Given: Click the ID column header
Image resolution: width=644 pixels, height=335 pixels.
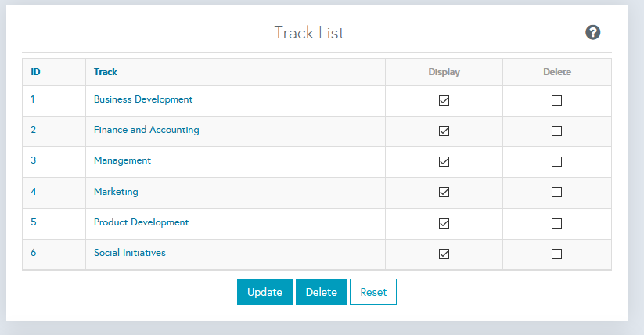Looking at the screenshot, I should pos(36,72).
